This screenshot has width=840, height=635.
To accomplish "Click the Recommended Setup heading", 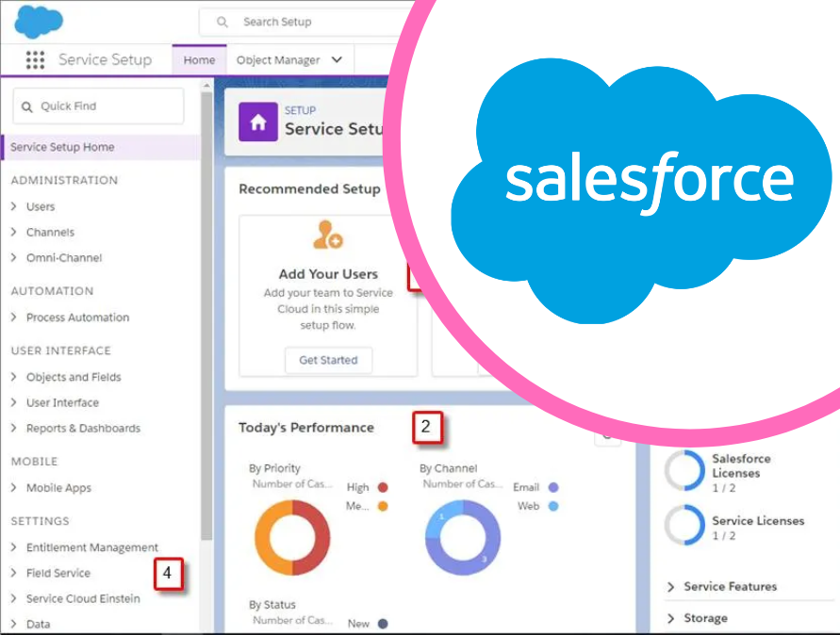I will click(309, 189).
